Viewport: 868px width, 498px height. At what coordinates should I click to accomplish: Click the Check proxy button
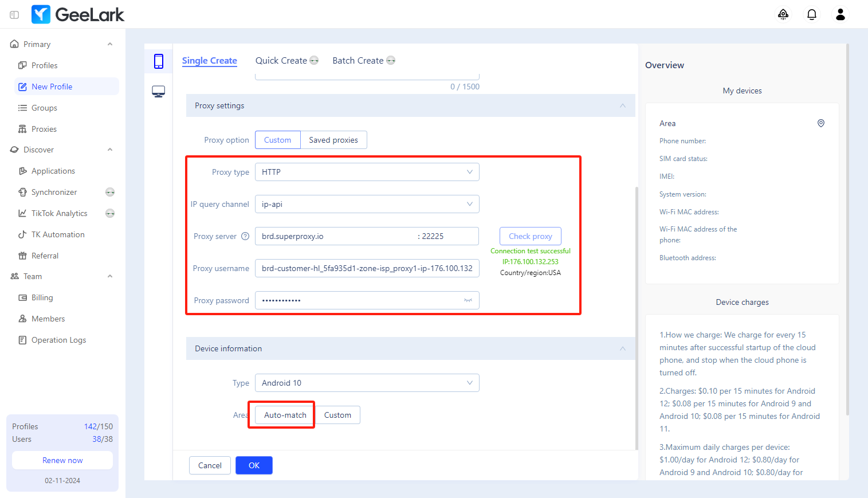(x=530, y=236)
